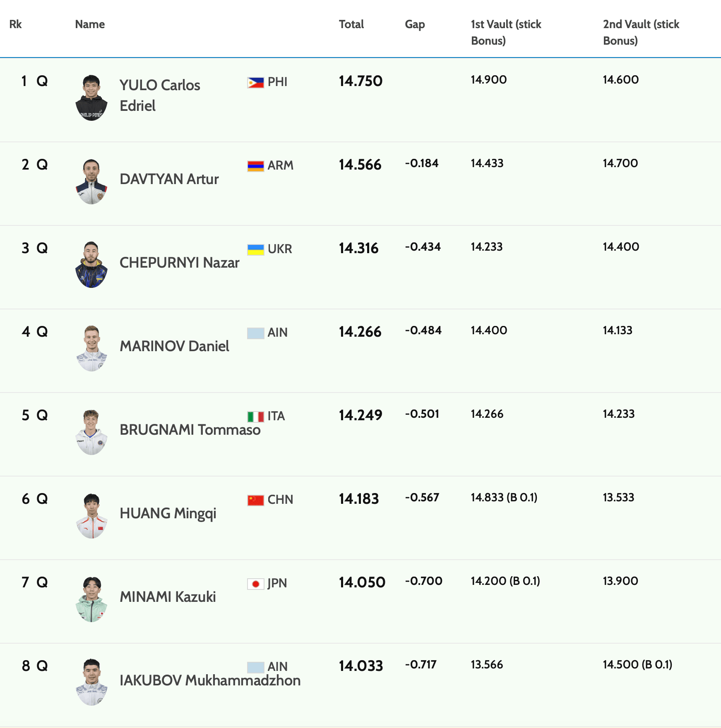This screenshot has height=728, width=721.
Task: Open YULO Carlos Edriel's profile link
Action: [x=160, y=96]
